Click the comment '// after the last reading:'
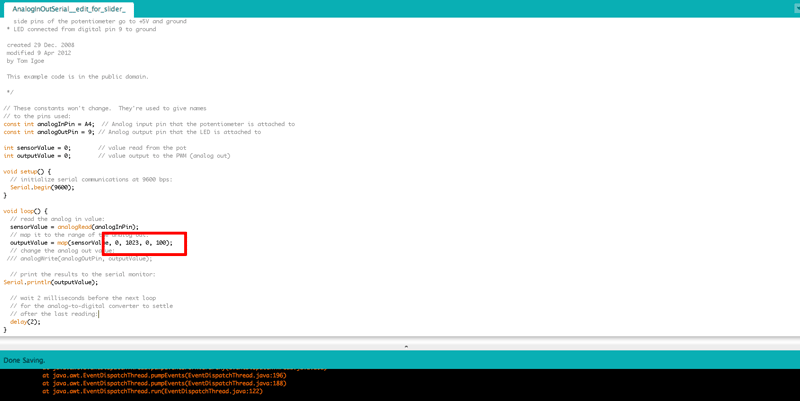Viewport: 800px width, 401px height. 54,314
